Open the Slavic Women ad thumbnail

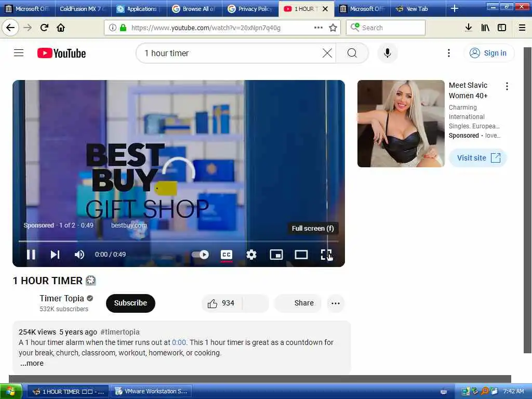pyautogui.click(x=401, y=124)
